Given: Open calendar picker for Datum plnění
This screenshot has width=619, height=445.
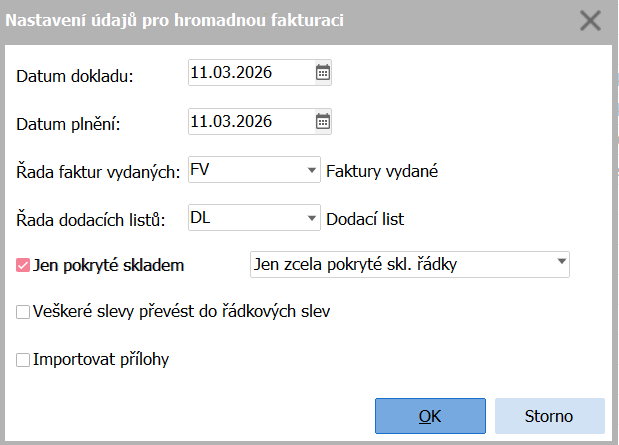Looking at the screenshot, I should coord(323,122).
